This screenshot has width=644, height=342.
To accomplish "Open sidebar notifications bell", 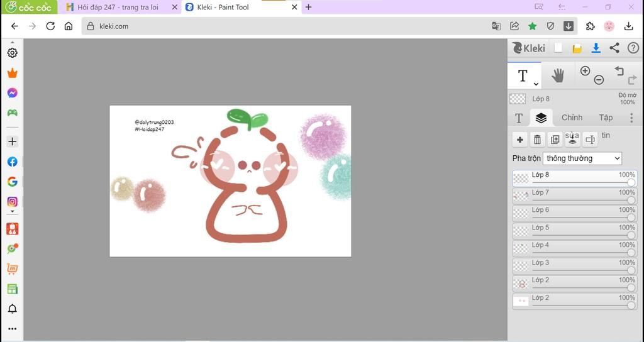I will point(13,309).
